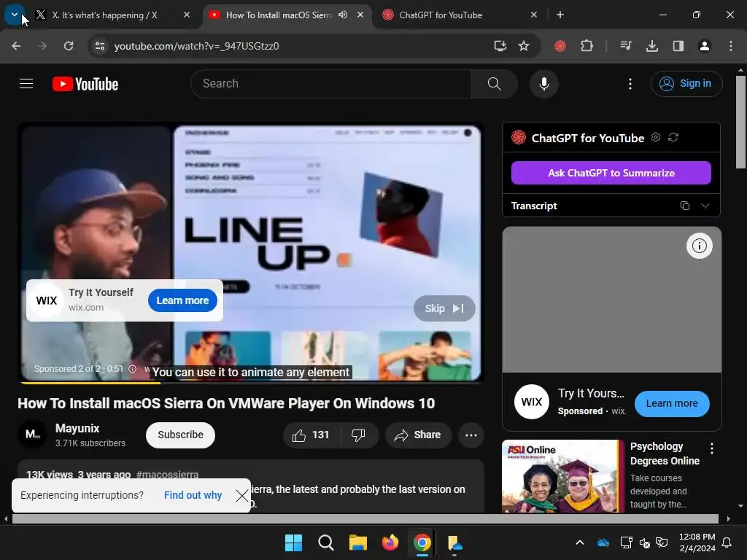Go forward to the next page
This screenshot has height=560, width=747.
point(42,46)
